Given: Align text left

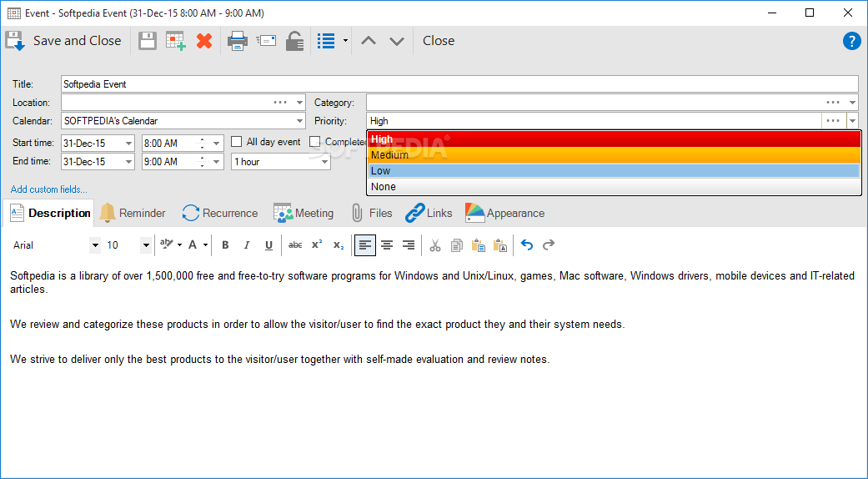Looking at the screenshot, I should [x=365, y=245].
